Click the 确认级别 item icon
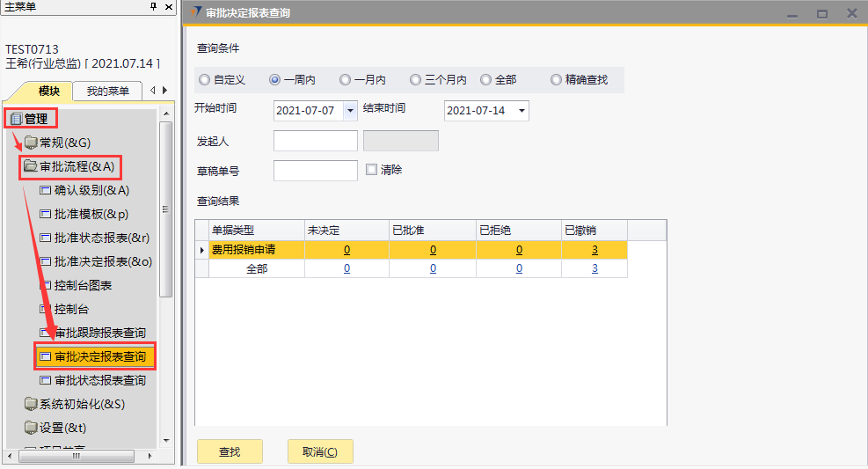Screen dimensions: 868x469 46,190
